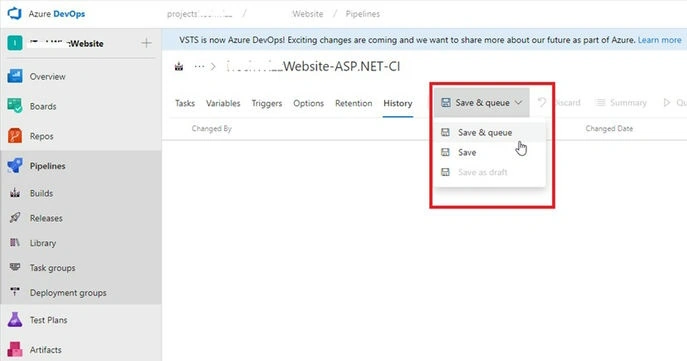Click the Releases rocket icon
687x361 pixels.
15,217
